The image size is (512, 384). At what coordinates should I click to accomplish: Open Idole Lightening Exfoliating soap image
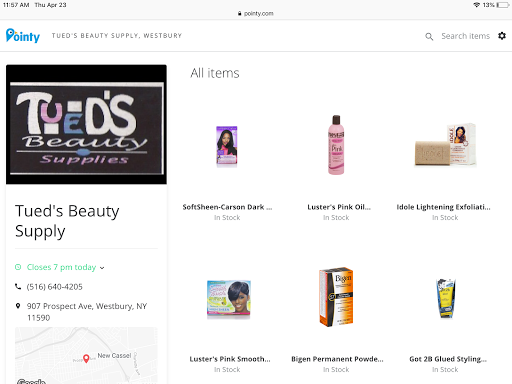click(445, 145)
